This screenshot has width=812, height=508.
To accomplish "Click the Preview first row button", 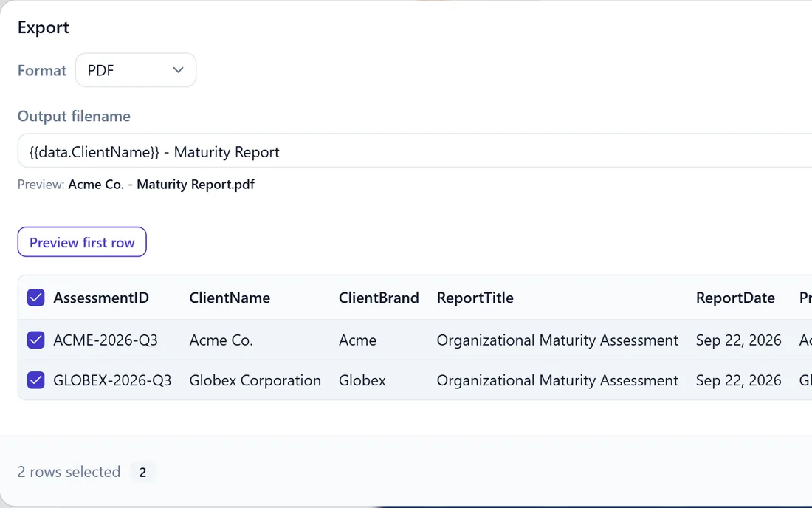I will coord(82,242).
